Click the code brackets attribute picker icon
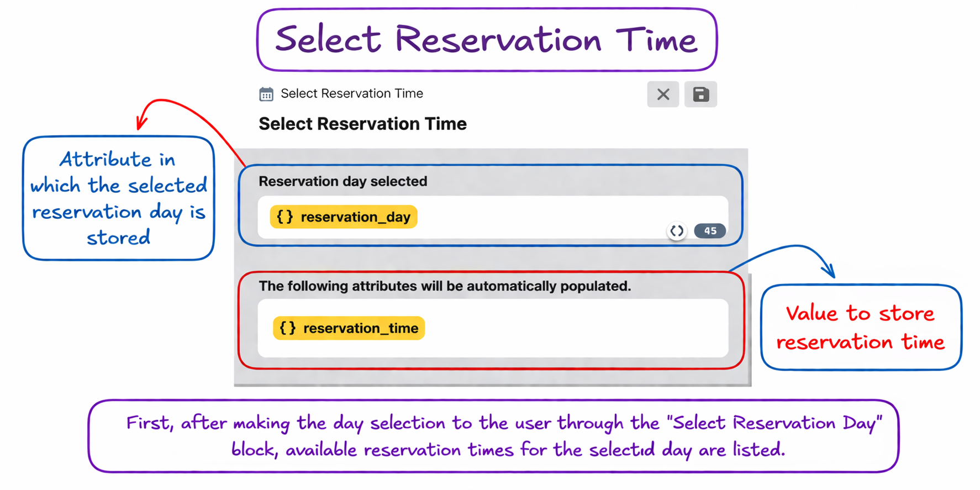Viewport: 980px width, 490px height. (x=677, y=231)
